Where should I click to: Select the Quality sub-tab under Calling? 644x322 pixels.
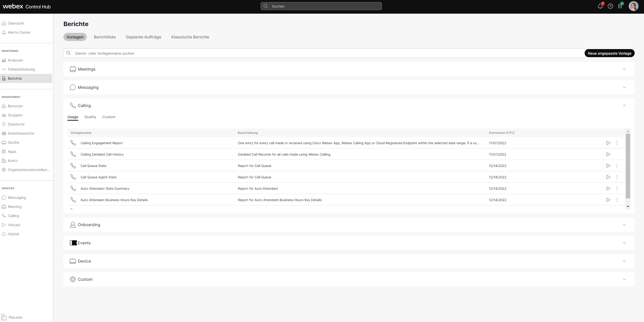point(90,117)
